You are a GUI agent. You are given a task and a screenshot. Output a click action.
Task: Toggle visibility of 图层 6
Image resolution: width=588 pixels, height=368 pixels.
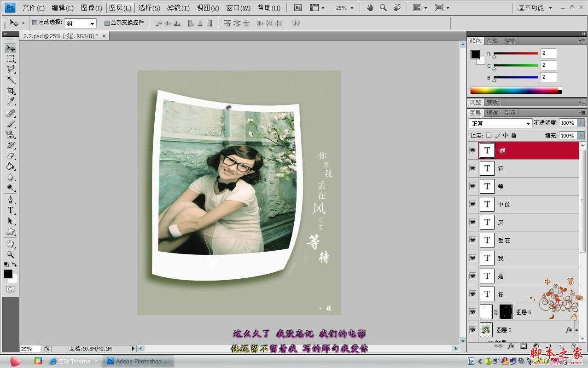pyautogui.click(x=472, y=312)
